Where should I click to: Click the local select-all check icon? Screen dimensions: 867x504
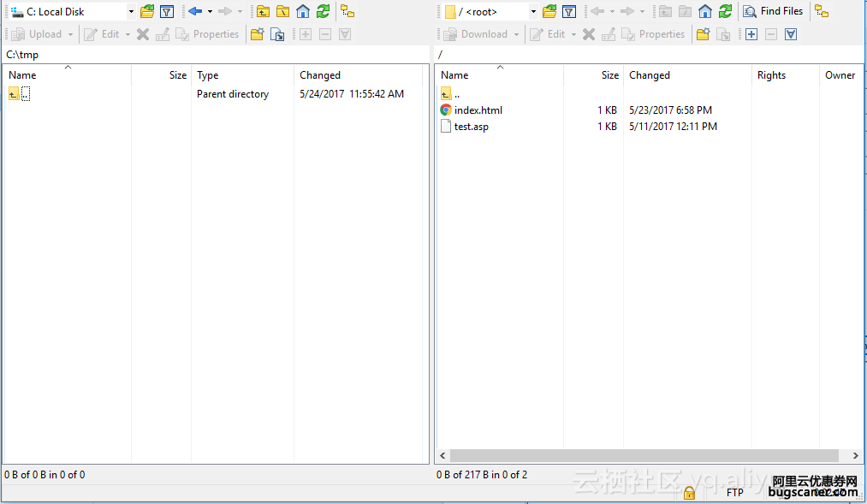coord(345,34)
